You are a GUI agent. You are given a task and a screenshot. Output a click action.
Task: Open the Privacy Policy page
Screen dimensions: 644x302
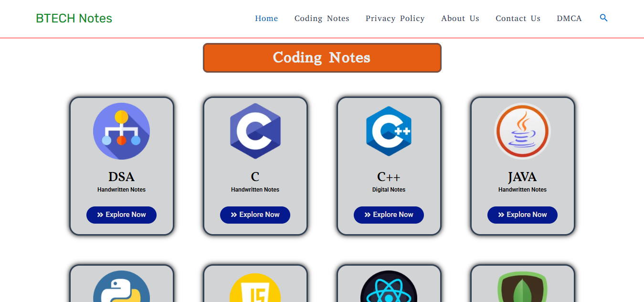[x=395, y=19]
